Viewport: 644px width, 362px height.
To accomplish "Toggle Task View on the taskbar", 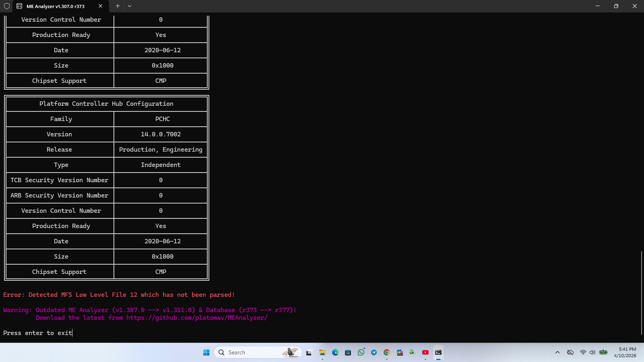I will point(309,352).
